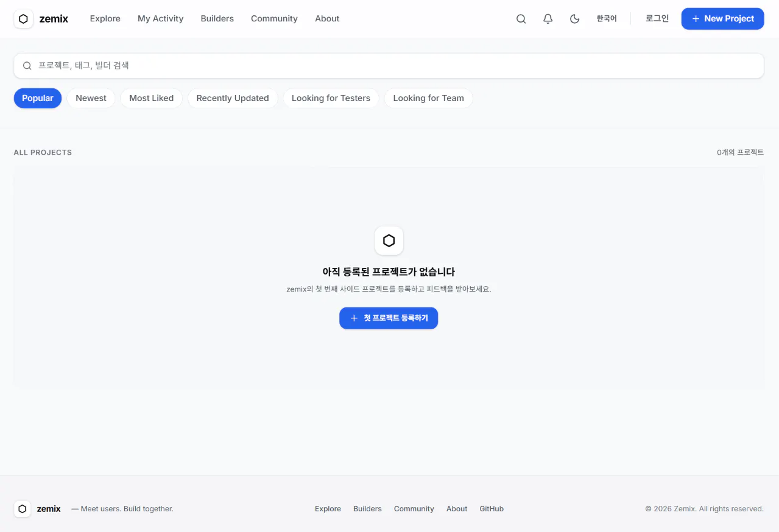
Task: Click the ALL PROJECTS heading text
Action: (x=43, y=153)
